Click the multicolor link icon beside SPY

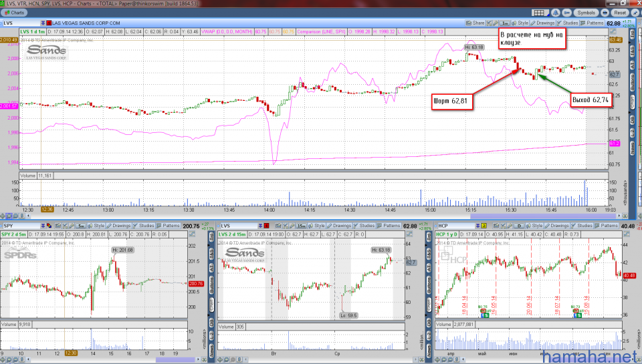click(49, 226)
